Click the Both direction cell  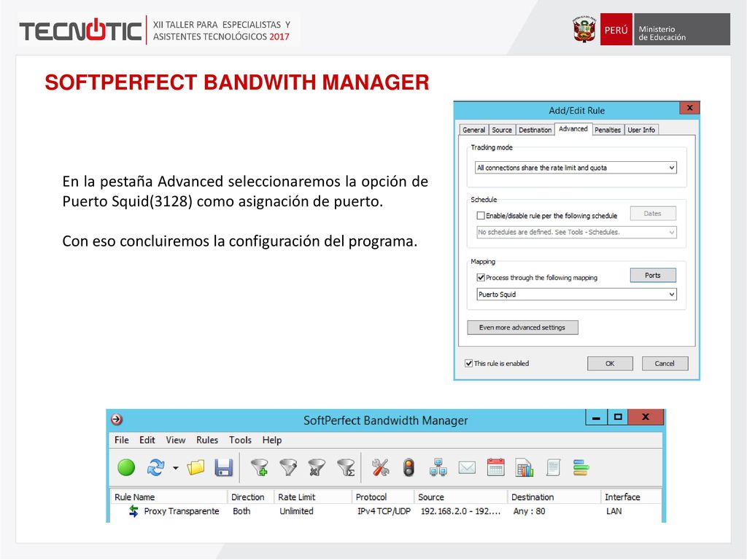[241, 511]
